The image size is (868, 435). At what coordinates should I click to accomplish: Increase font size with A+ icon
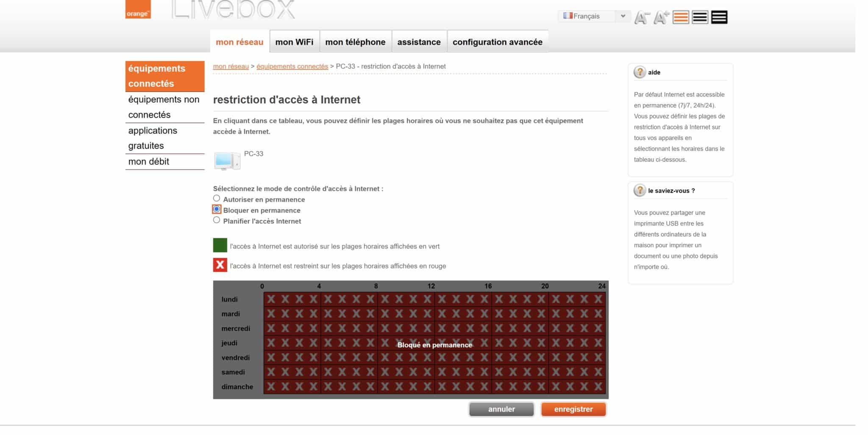661,17
